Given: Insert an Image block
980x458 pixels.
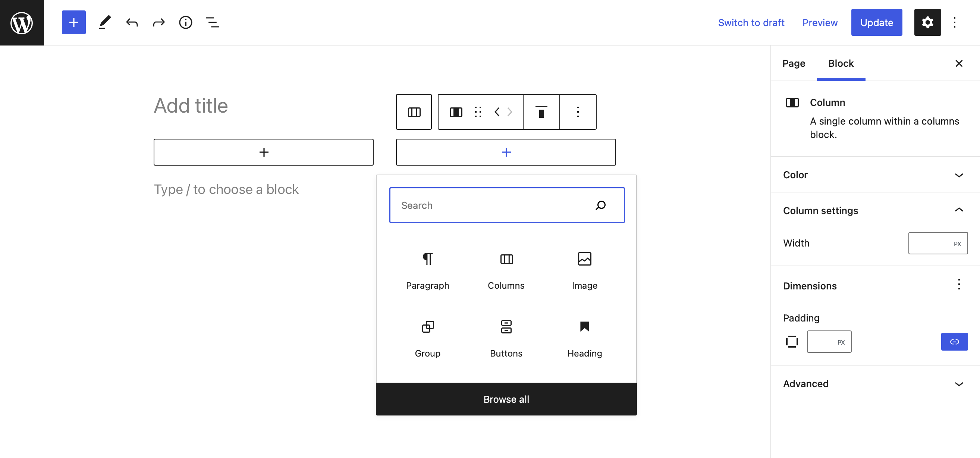Looking at the screenshot, I should click(584, 270).
